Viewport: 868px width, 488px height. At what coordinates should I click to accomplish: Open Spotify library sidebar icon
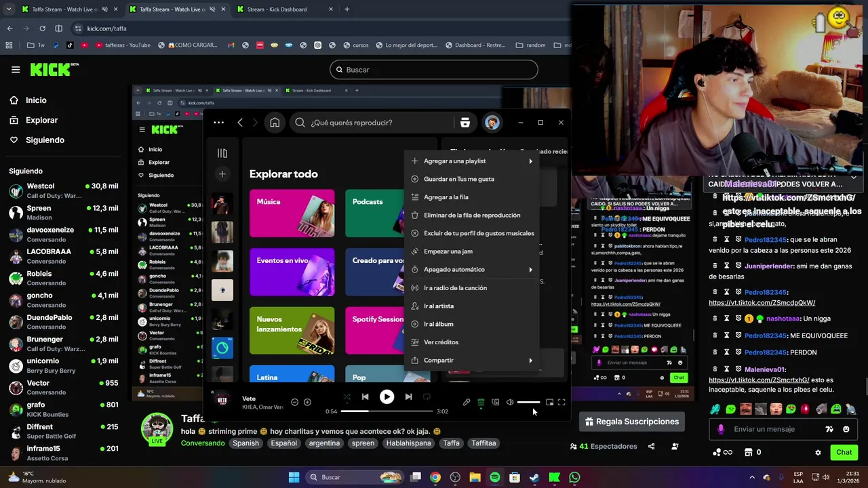(x=222, y=153)
